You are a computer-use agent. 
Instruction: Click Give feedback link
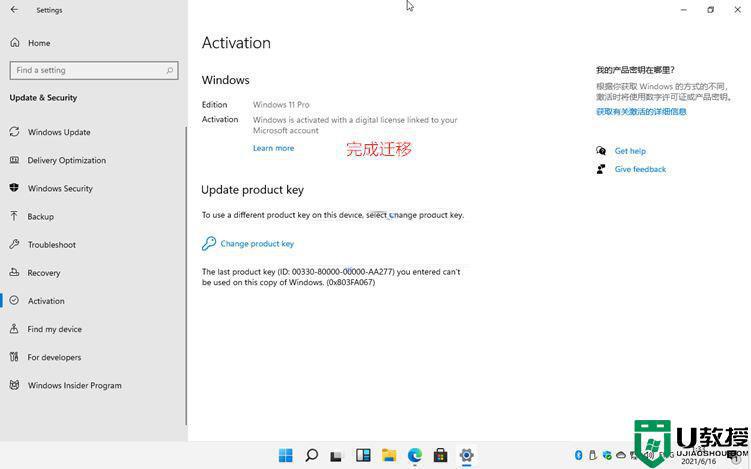[640, 170]
